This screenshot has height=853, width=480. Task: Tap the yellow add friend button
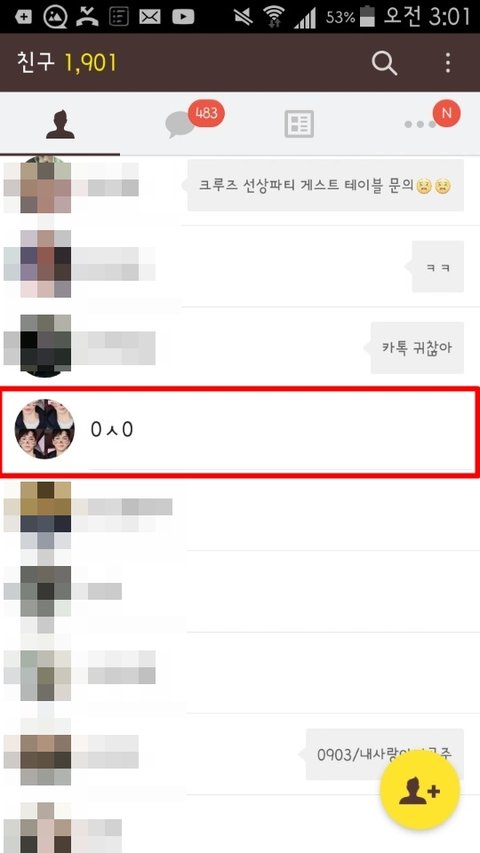pos(419,789)
